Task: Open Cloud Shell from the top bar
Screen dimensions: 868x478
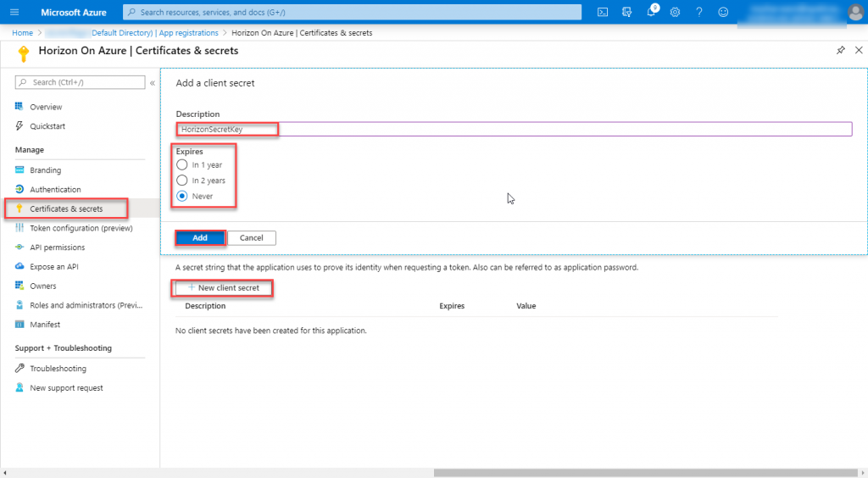Action: [x=603, y=12]
